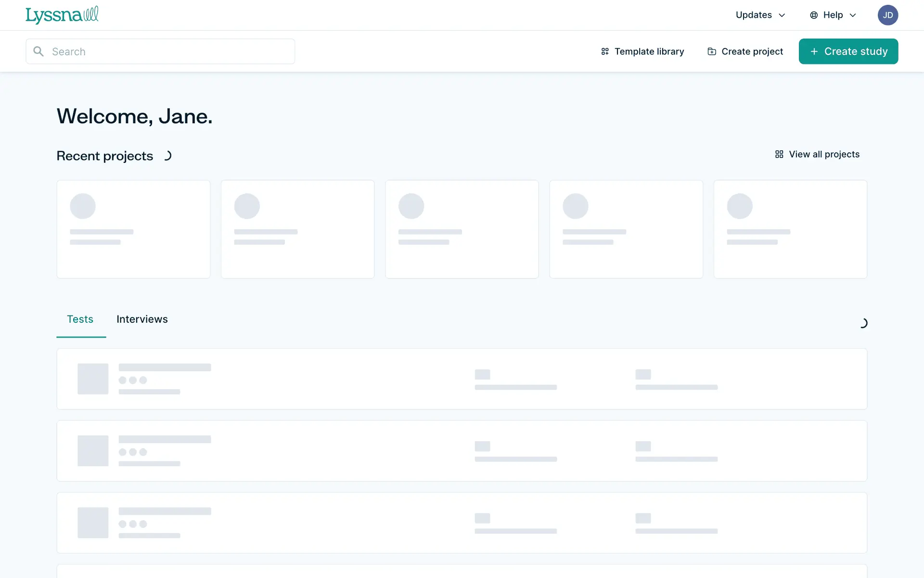The height and width of the screenshot is (578, 924).
Task: Select the Tests tab
Action: tap(80, 319)
